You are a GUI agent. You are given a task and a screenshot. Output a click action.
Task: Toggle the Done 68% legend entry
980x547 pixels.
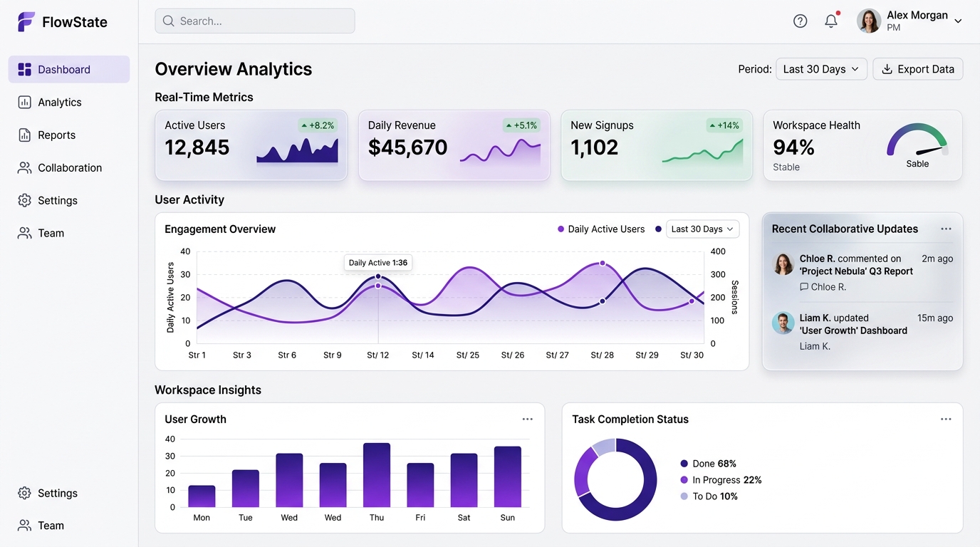point(709,464)
